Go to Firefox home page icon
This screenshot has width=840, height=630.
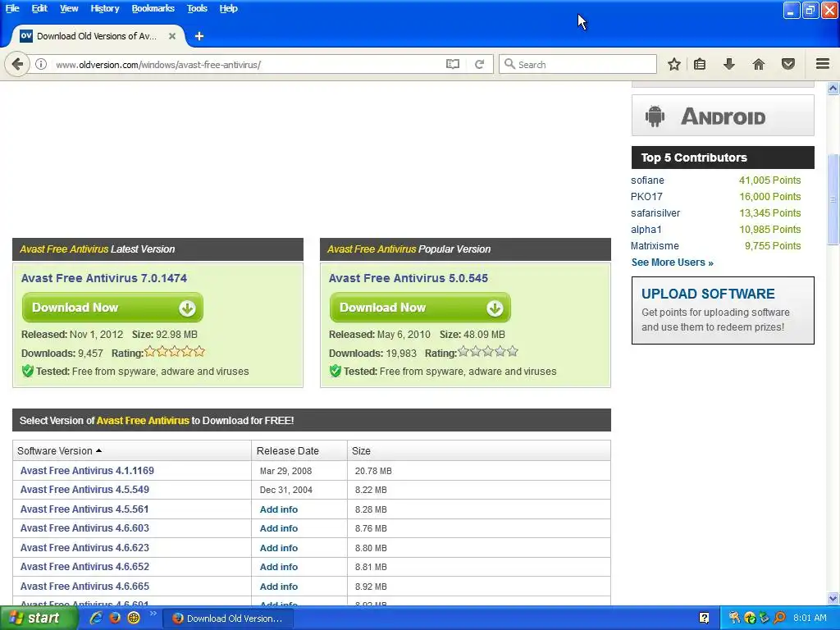click(x=759, y=64)
